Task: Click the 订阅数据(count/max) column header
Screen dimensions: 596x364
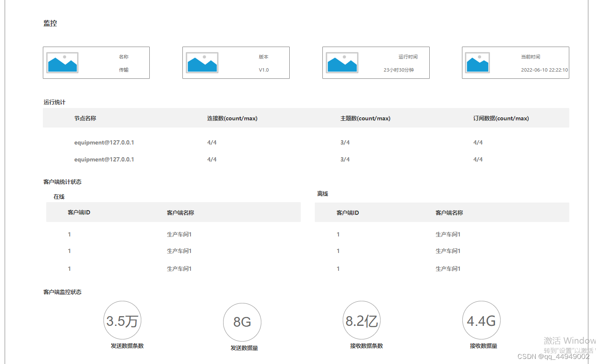Action: pyautogui.click(x=501, y=118)
